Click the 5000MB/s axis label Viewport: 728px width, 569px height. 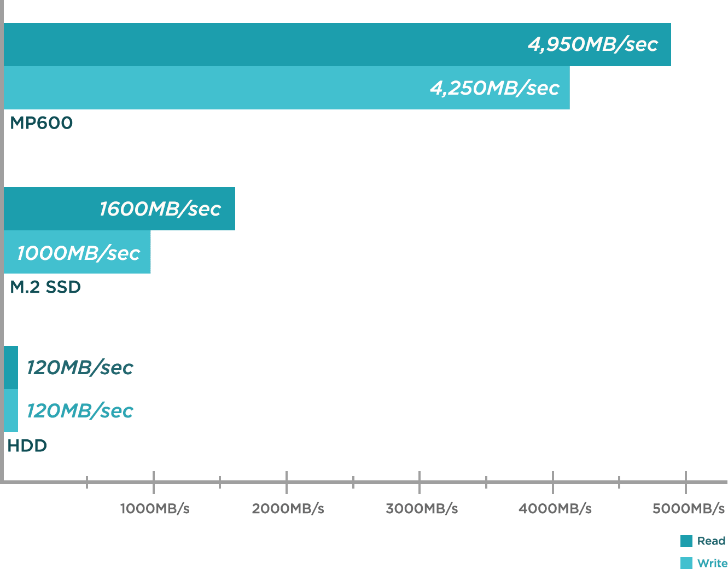tap(689, 509)
